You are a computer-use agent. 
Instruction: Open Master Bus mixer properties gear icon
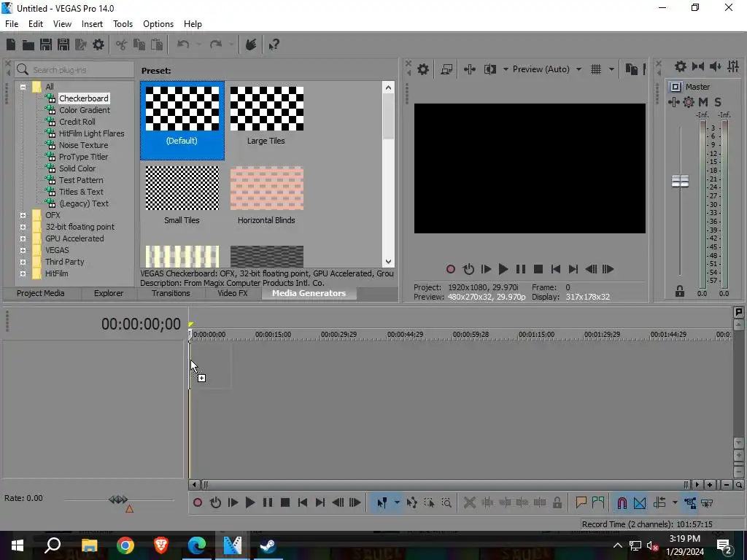click(681, 66)
